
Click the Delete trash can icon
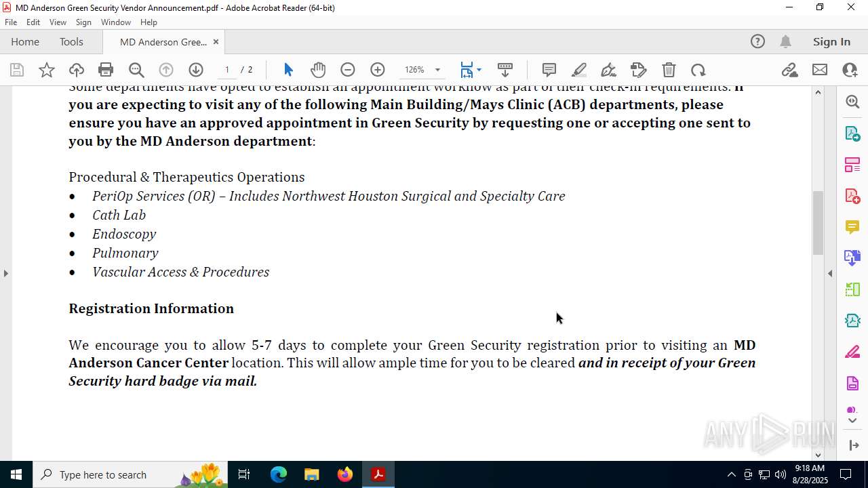coord(669,70)
